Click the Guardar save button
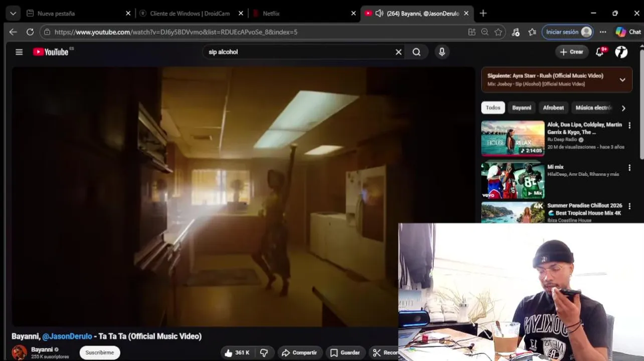 click(x=345, y=352)
